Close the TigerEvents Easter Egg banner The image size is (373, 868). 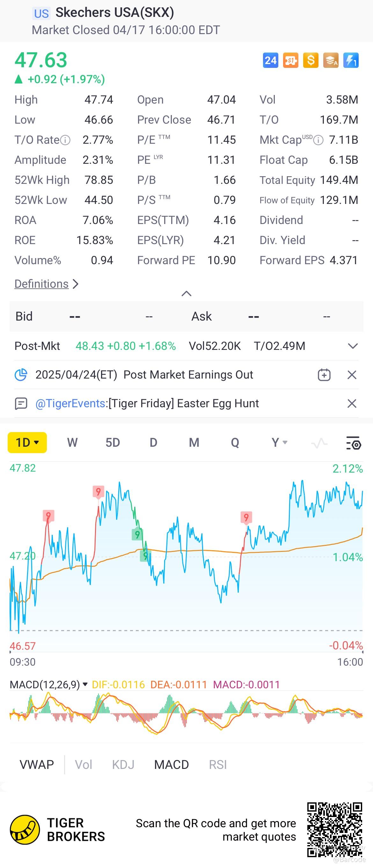[x=352, y=403]
